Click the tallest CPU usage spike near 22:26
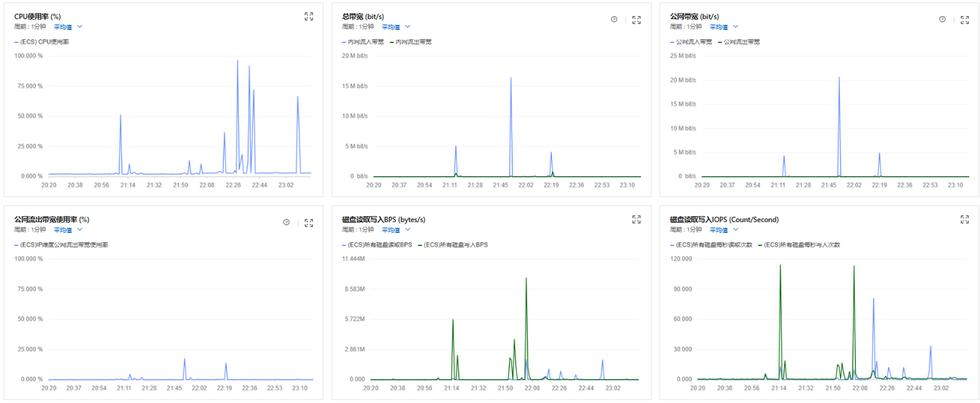Screen dimensions: 980x403 (x=237, y=61)
